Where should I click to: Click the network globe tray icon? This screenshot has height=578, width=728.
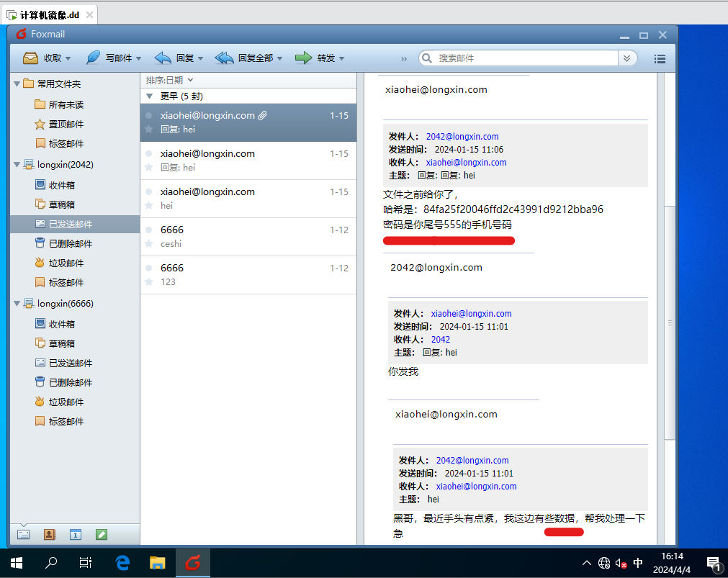point(604,563)
